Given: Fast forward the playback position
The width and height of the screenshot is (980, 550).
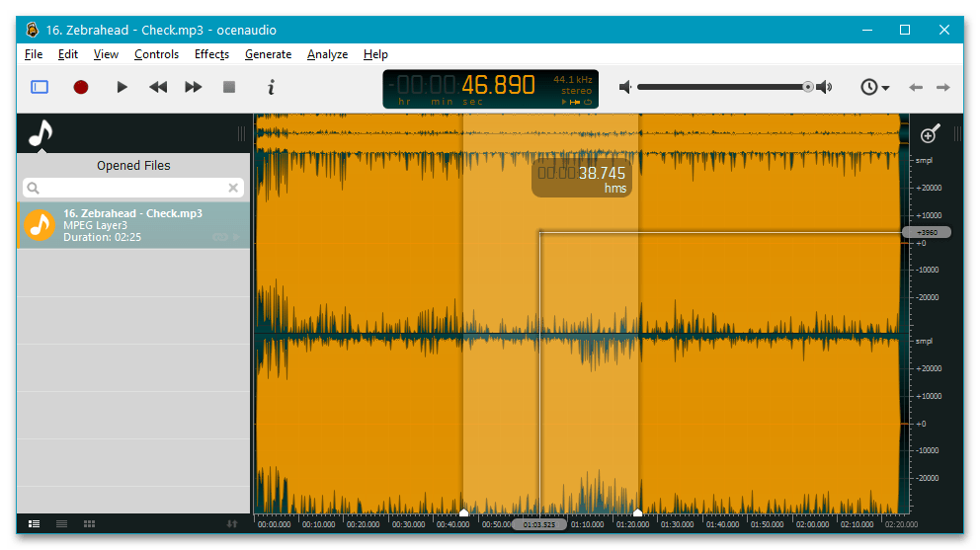Looking at the screenshot, I should click(x=193, y=87).
